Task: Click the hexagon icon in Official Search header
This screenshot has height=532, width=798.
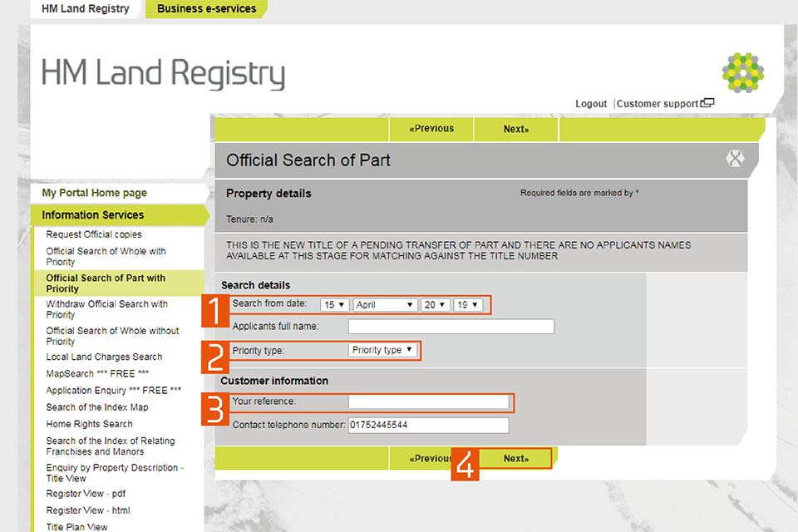Action: tap(735, 159)
